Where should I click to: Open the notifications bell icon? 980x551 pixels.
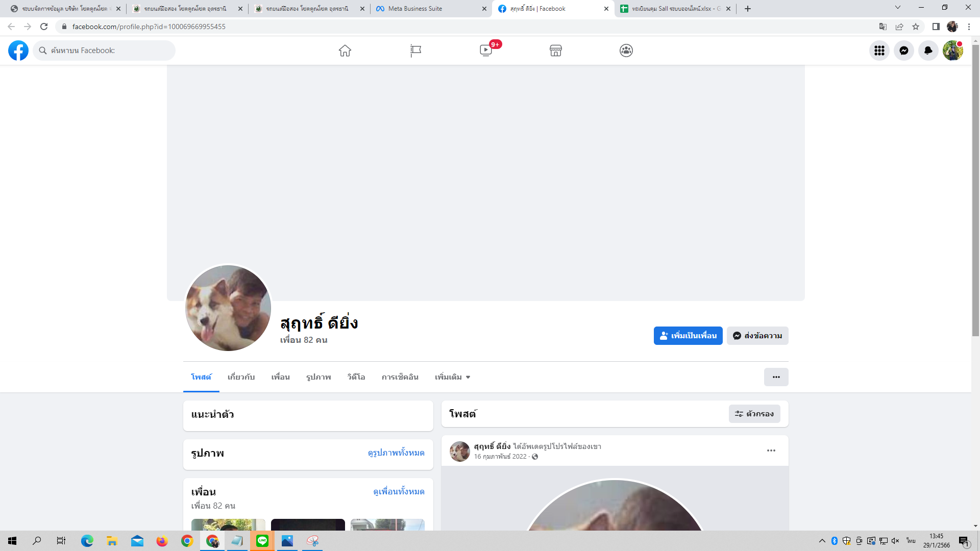click(928, 51)
